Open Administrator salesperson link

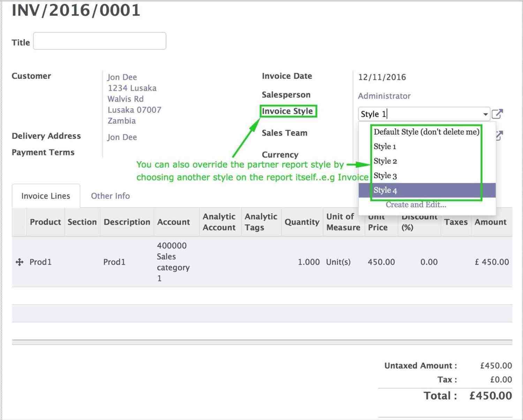click(384, 96)
